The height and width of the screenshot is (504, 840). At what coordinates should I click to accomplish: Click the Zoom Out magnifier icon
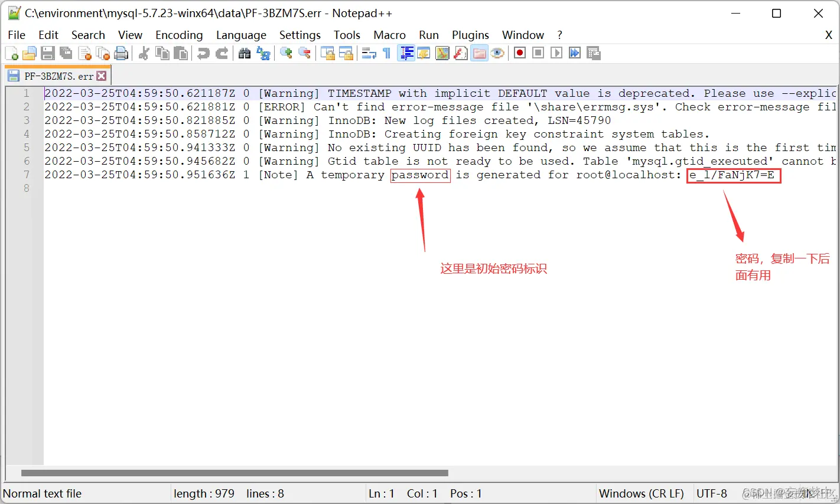click(304, 54)
